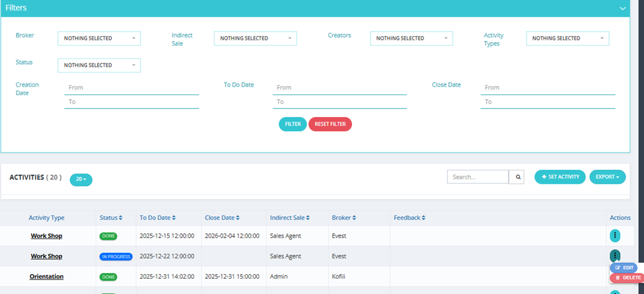Open three-dot actions for first Work Shop row

tap(615, 236)
